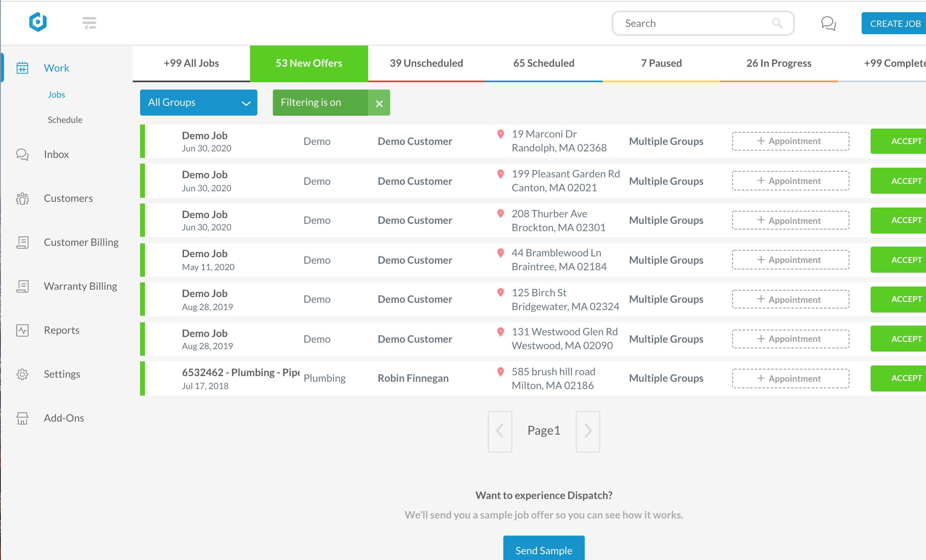Remove filter with the X button

coord(379,103)
